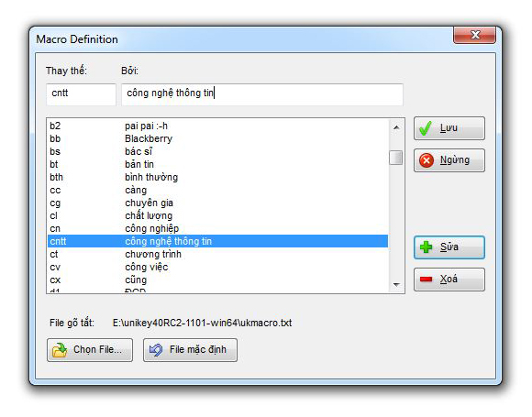Click the green plus icon on Sửa
Viewport: 532px width, 417px height.
point(427,247)
